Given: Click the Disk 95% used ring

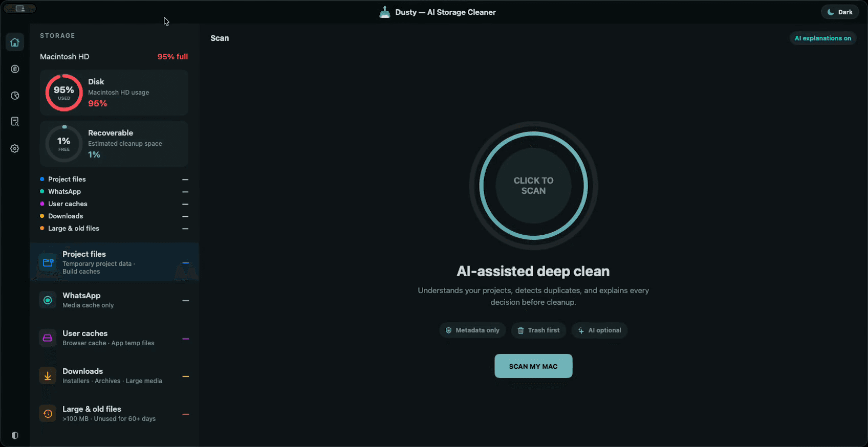Looking at the screenshot, I should [64, 93].
